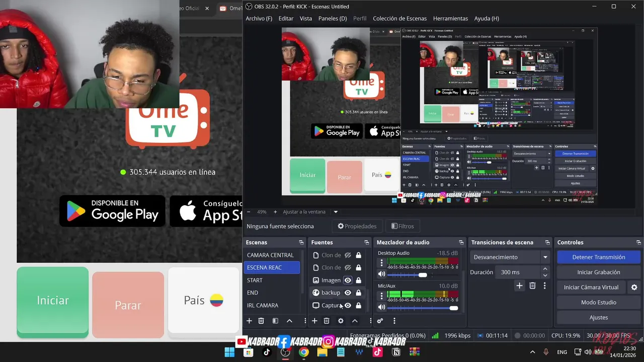Select CAMARA CENTRAL scene
This screenshot has height=362, width=644.
[x=272, y=255]
